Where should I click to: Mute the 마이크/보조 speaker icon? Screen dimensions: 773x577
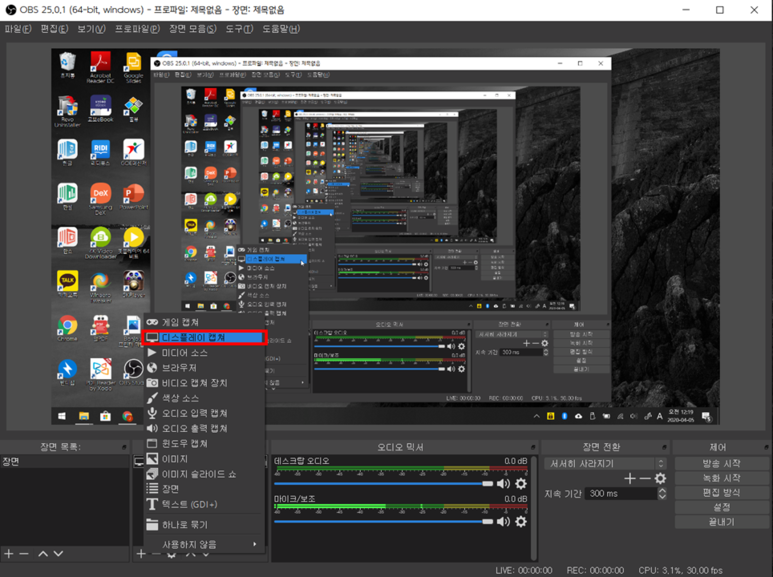click(503, 521)
